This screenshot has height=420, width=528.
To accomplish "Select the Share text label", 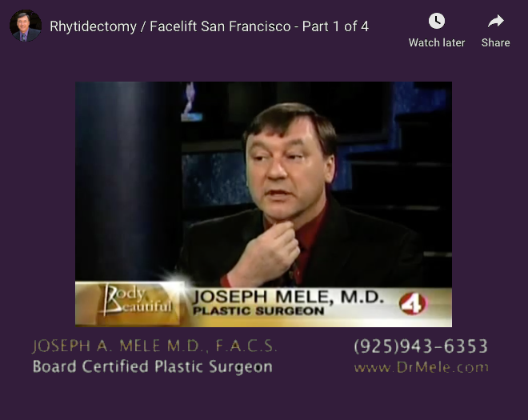I will pos(496,42).
